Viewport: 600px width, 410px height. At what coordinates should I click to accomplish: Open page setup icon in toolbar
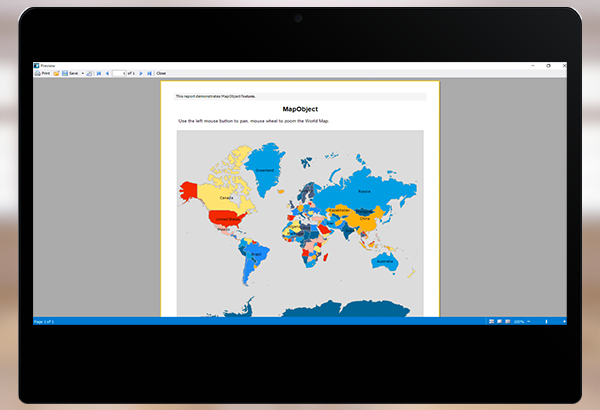coord(89,73)
